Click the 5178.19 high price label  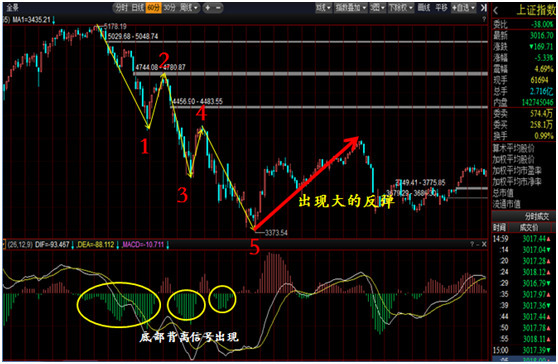(x=115, y=26)
